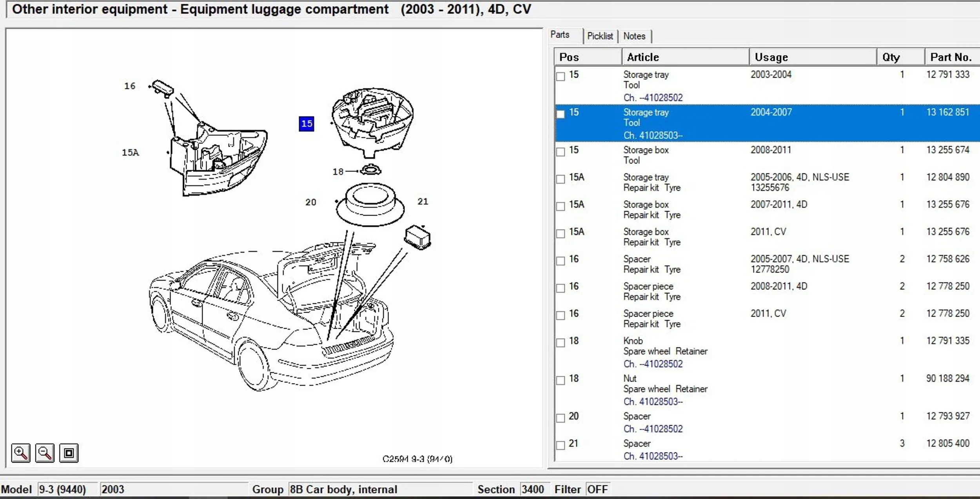Click callout number 20 in the drawing
Image resolution: width=980 pixels, height=499 pixels.
click(310, 202)
